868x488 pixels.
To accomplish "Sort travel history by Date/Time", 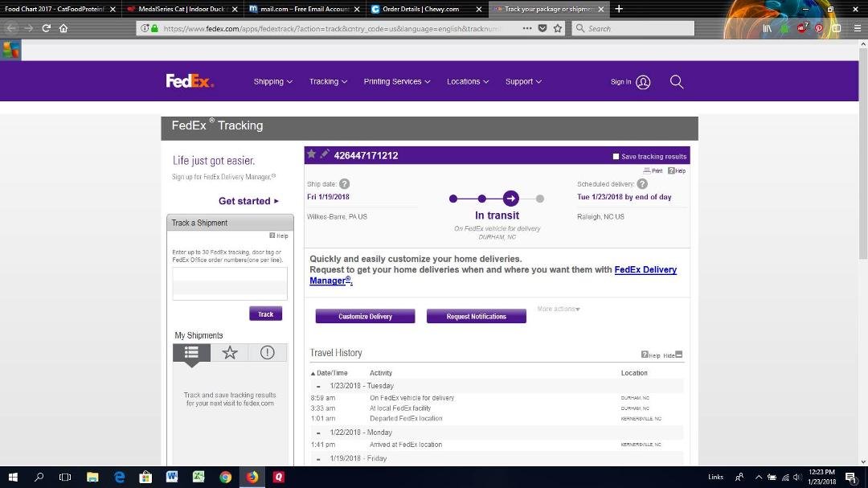I will (x=330, y=373).
